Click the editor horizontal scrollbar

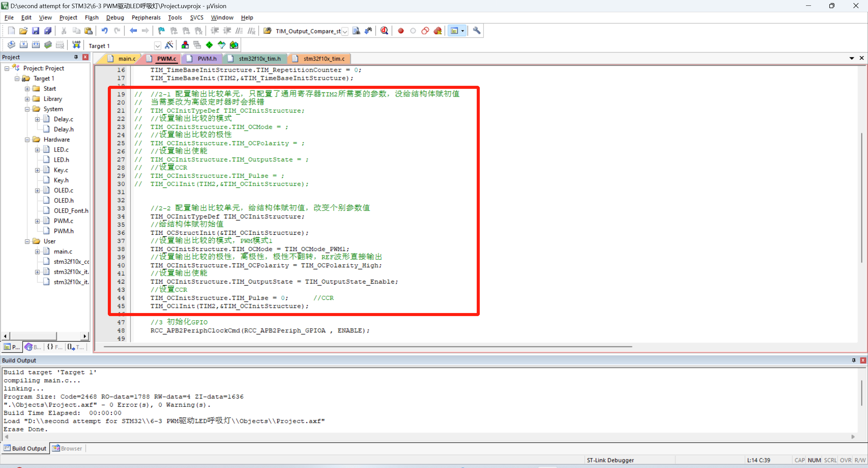[x=368, y=347]
